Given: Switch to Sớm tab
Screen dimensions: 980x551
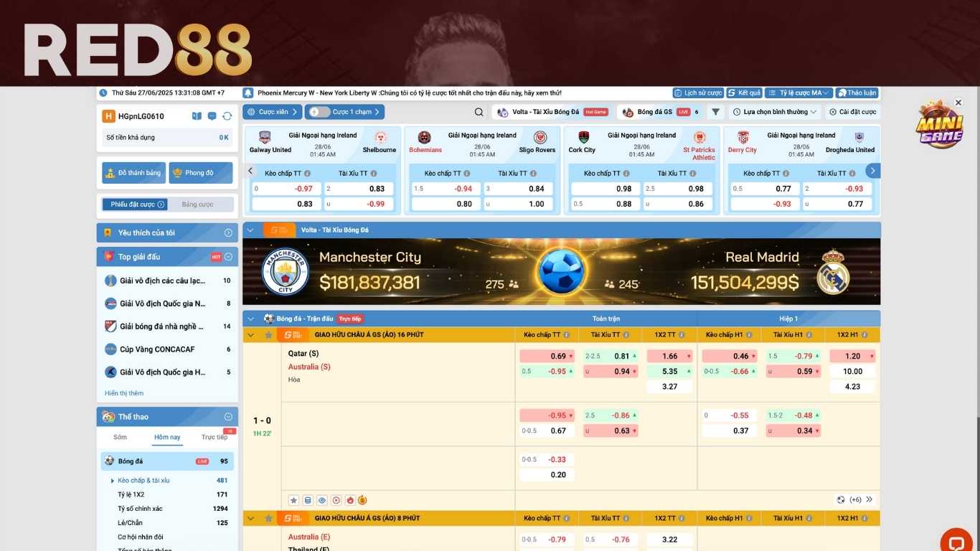Looking at the screenshot, I should click(x=120, y=437).
